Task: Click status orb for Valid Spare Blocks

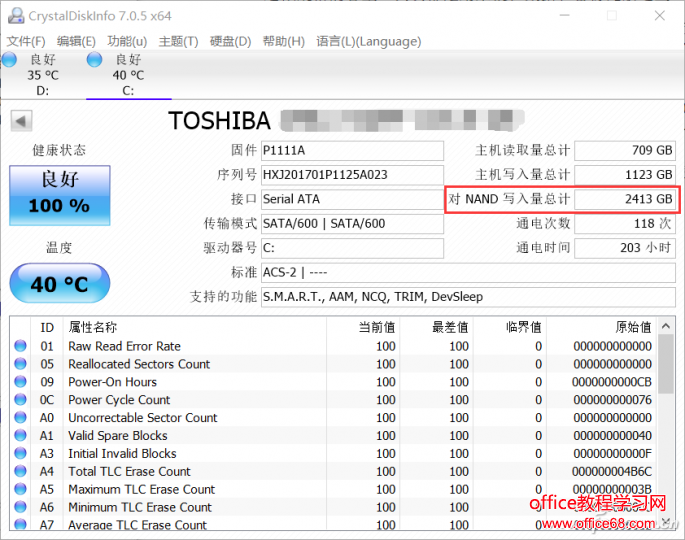Action: click(20, 436)
